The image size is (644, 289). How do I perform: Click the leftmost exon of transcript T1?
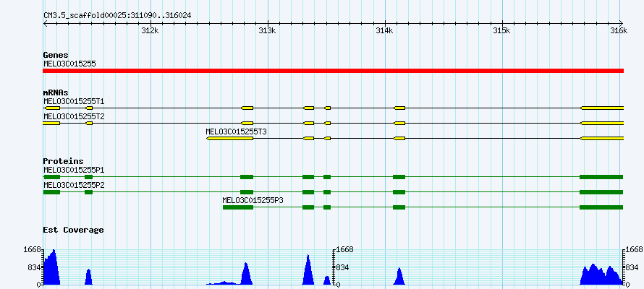(x=51, y=108)
